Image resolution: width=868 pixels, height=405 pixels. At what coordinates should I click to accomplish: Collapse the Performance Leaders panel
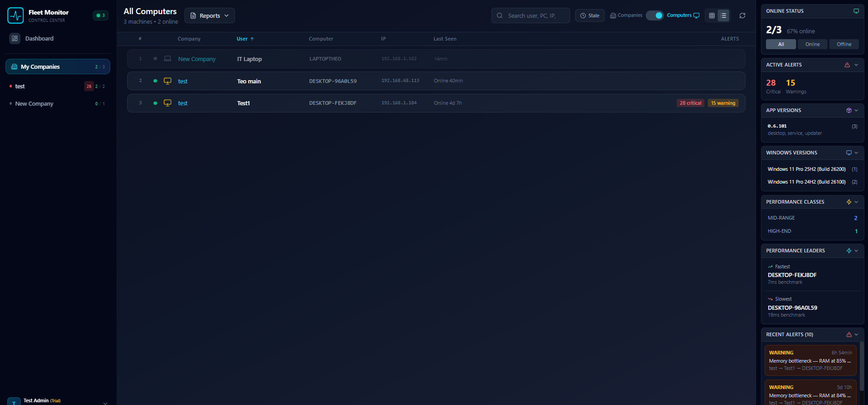[x=856, y=251]
